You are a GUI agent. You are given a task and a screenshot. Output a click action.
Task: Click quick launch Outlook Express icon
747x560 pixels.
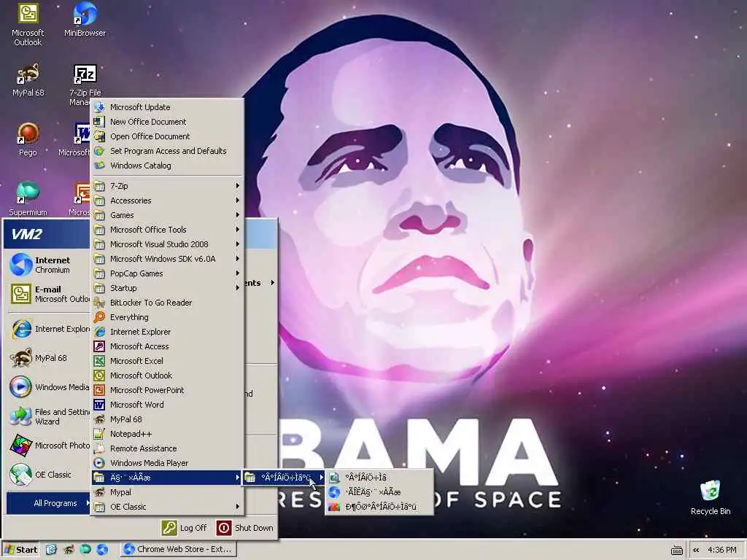[51, 550]
